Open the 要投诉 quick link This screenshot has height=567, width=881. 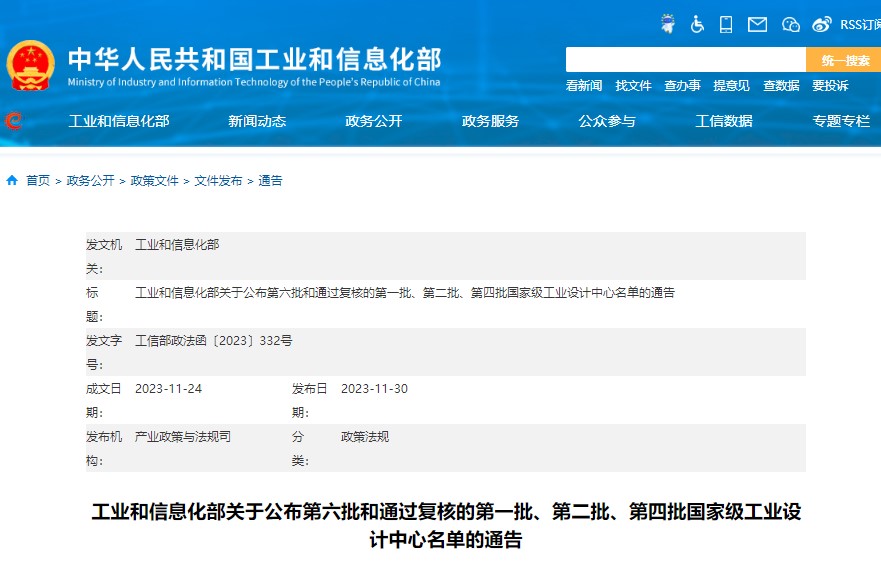click(830, 85)
